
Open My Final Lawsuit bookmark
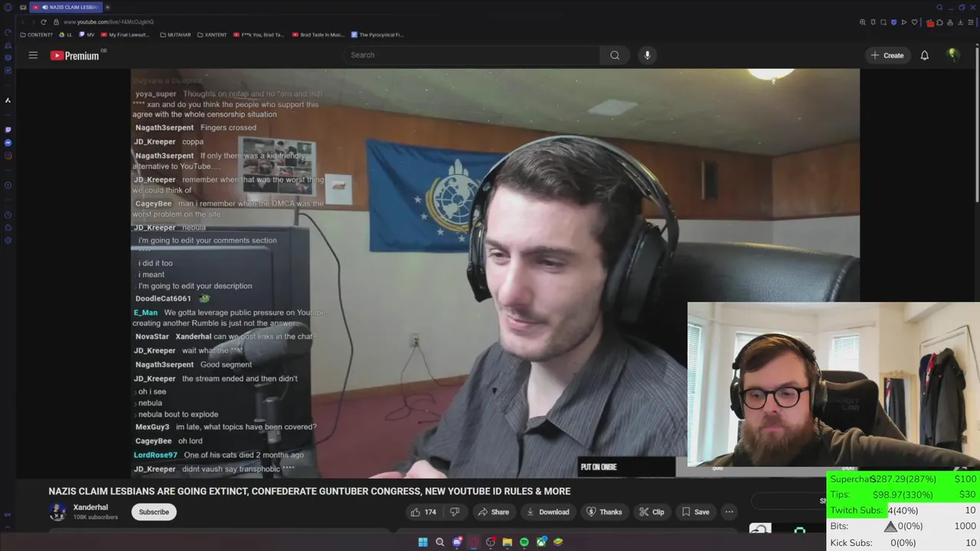125,34
